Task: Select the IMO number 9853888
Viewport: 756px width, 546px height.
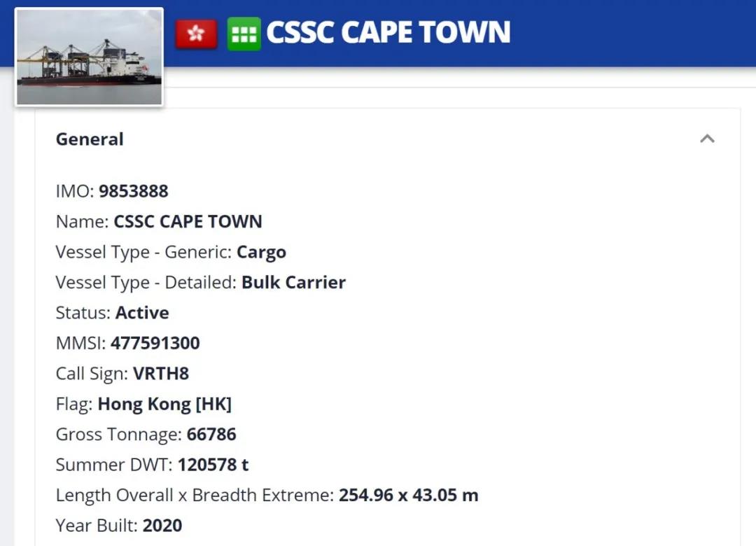Action: pos(133,191)
